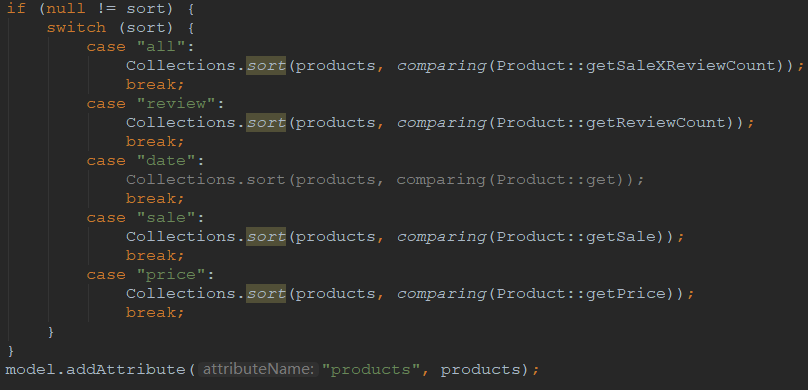The image size is (808, 390).
Task: Click the getPrice method reference
Action: point(626,294)
